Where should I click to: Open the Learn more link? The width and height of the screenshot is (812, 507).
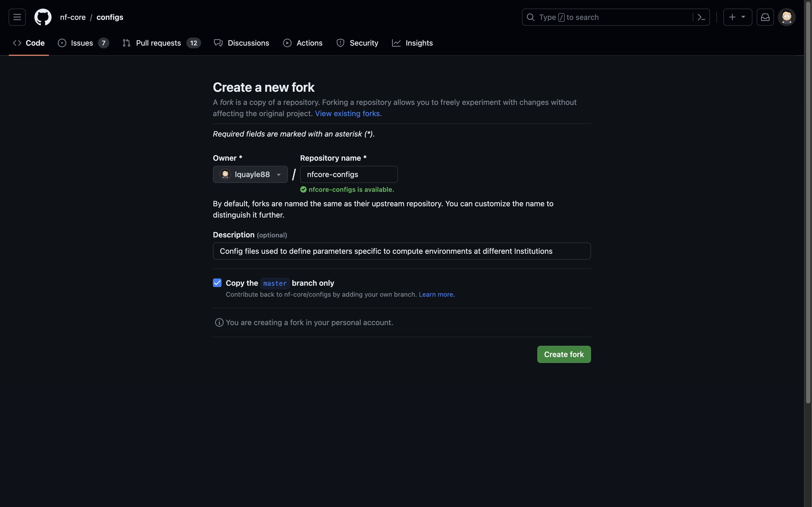point(437,295)
